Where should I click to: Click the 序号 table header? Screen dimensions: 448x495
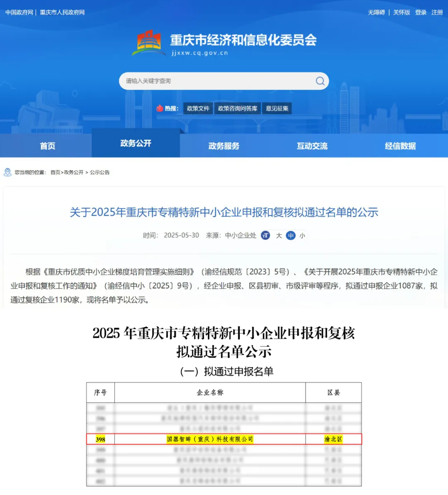100,393
